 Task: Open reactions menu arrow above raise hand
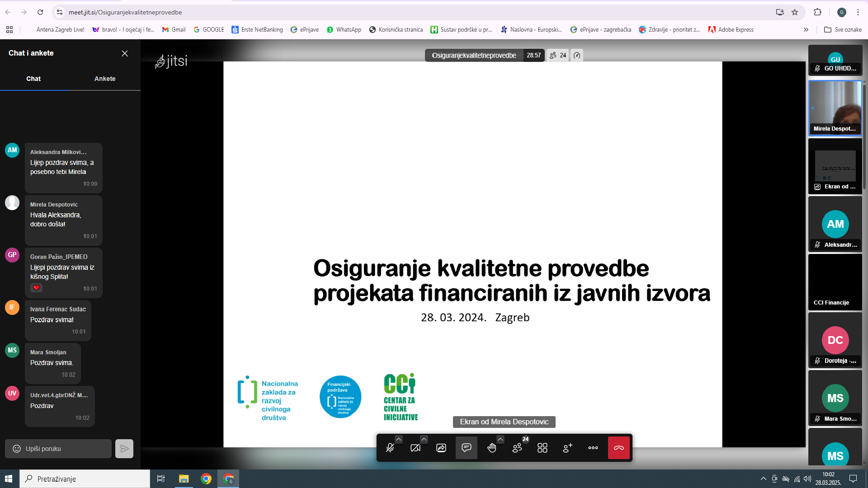[x=500, y=439]
